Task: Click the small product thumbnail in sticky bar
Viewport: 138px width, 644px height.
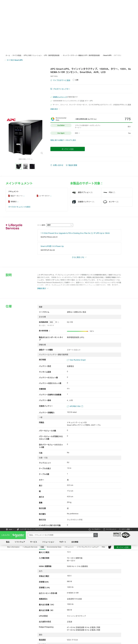Action: (x=110, y=547)
